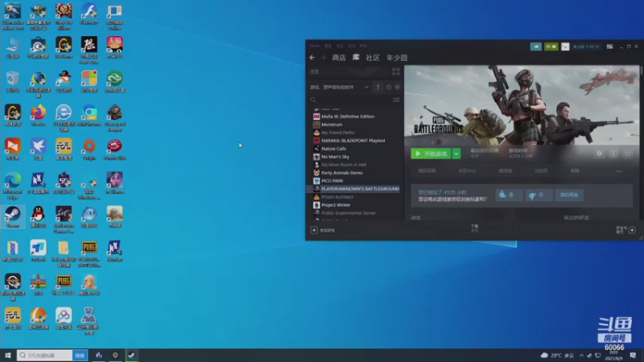The width and height of the screenshot is (644, 362).
Task: Open the notification center in system tray
Action: click(x=634, y=356)
